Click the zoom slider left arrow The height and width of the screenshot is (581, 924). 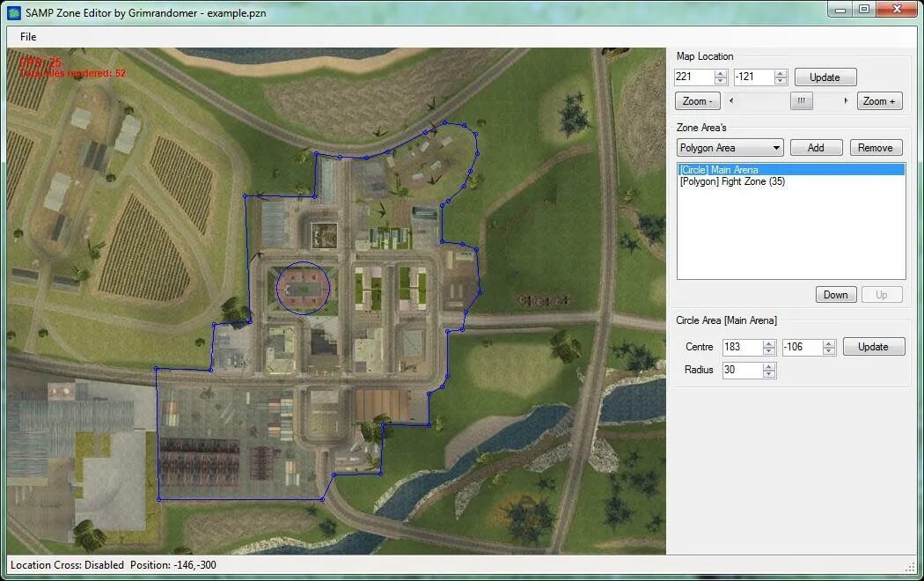click(x=731, y=100)
